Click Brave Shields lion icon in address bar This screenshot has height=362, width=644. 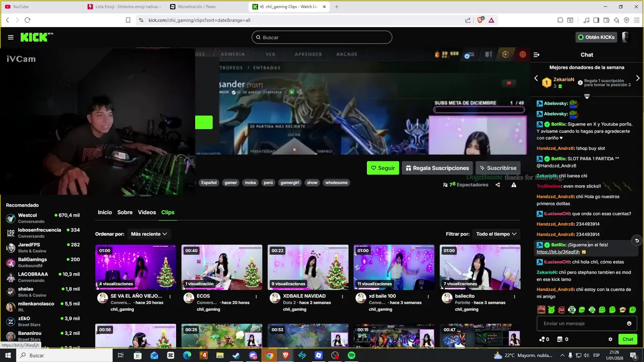480,20
